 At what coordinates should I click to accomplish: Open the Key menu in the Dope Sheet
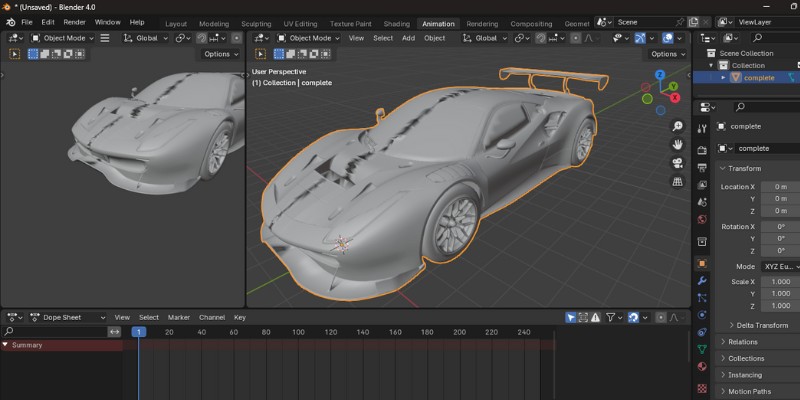(240, 317)
